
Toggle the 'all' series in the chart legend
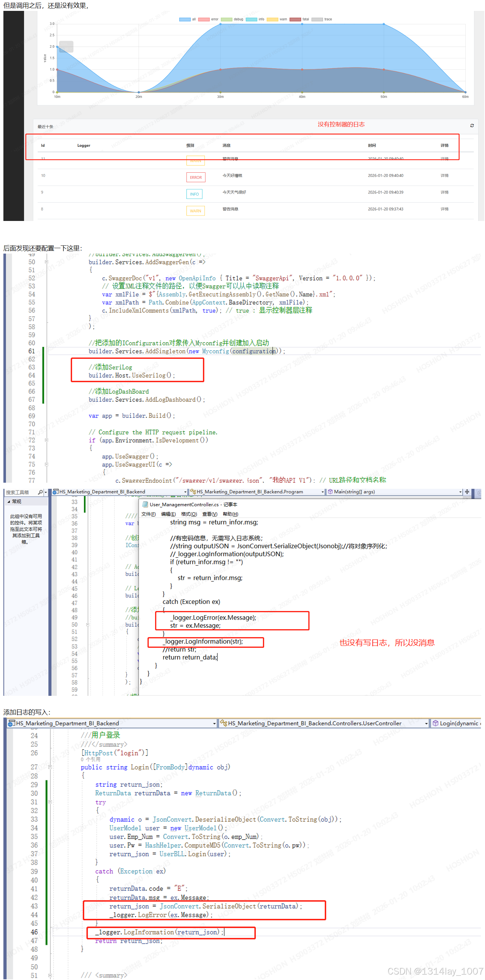(x=187, y=19)
